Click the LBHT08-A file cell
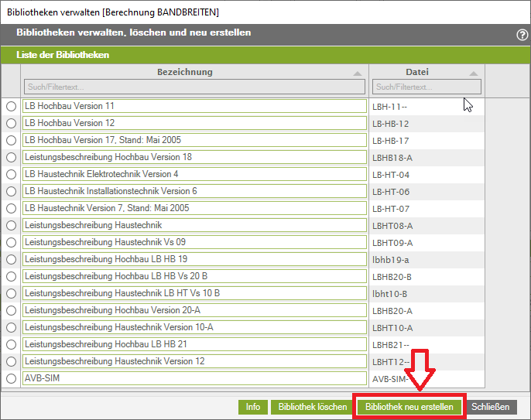This screenshot has width=531, height=420. click(x=427, y=226)
